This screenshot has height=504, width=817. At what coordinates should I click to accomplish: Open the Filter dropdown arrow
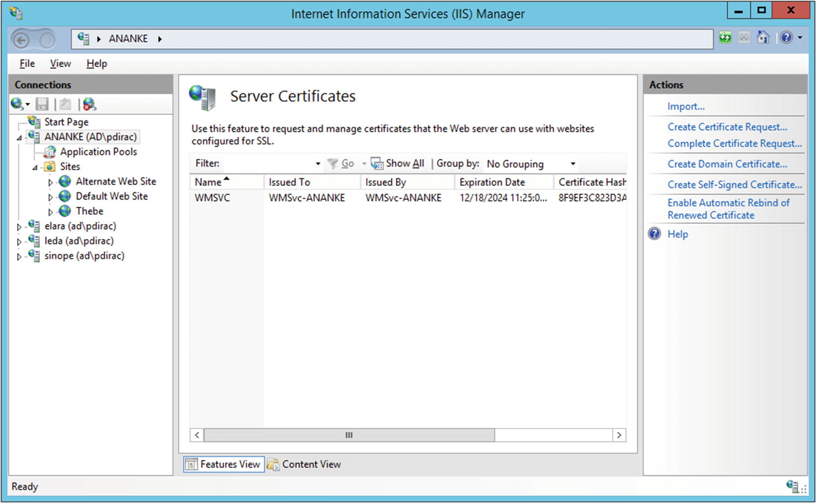tap(318, 164)
